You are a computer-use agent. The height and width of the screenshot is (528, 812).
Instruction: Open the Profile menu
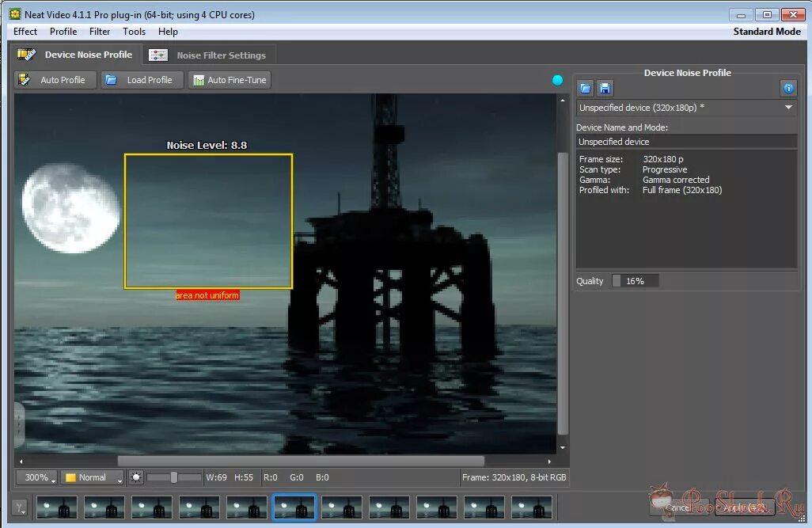[x=63, y=32]
